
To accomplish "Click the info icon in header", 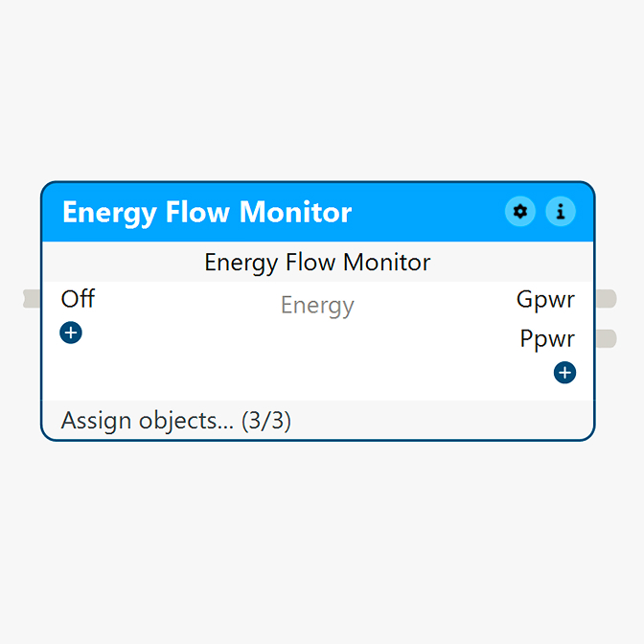I will [561, 212].
